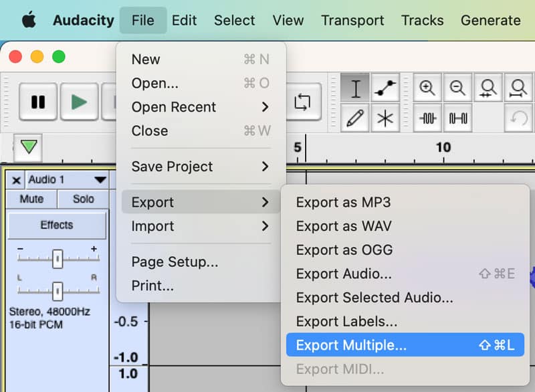Click the Undo arrow icon
The height and width of the screenshot is (392, 535).
click(x=519, y=118)
